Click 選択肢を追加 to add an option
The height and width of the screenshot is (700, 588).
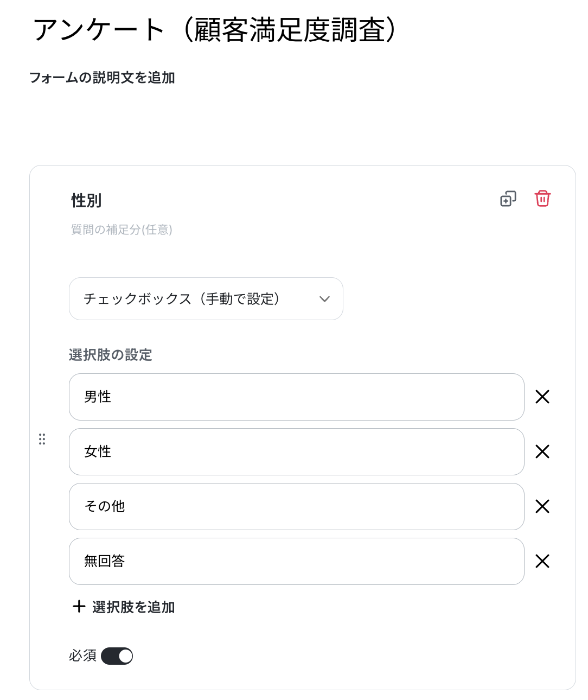(133, 607)
